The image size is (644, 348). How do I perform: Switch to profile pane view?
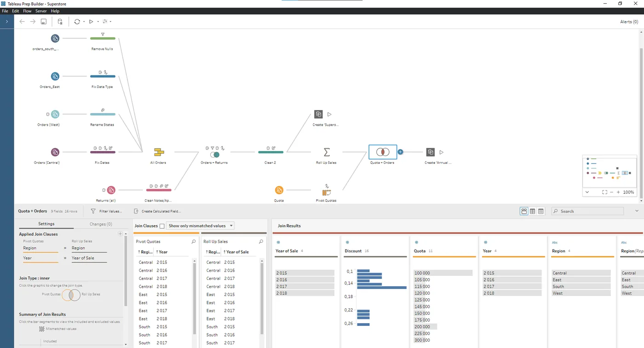tap(524, 211)
